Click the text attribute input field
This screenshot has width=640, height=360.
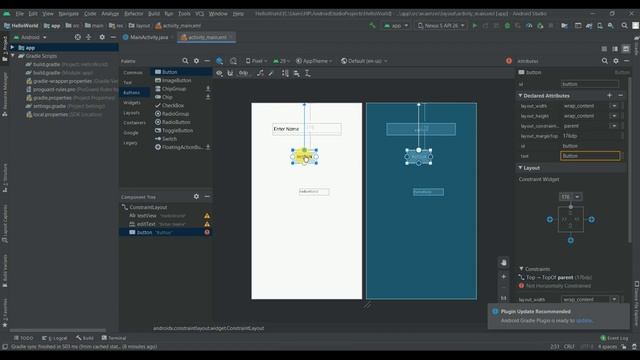pyautogui.click(x=590, y=156)
